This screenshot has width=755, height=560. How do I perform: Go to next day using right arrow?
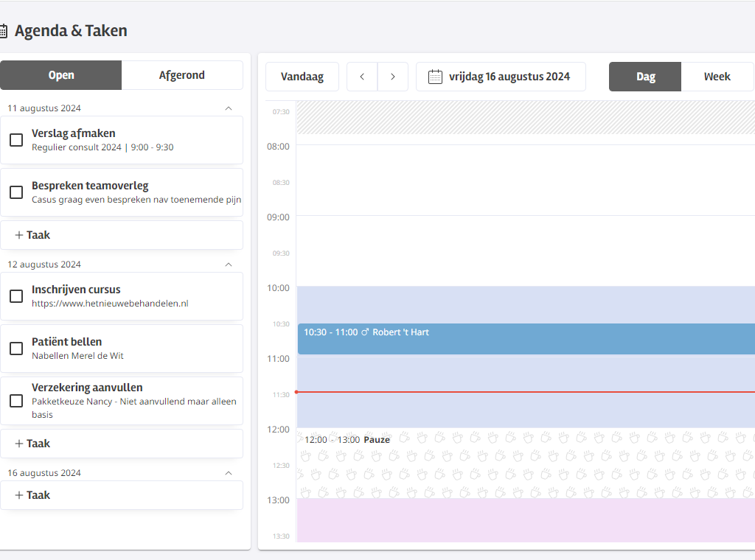[393, 77]
